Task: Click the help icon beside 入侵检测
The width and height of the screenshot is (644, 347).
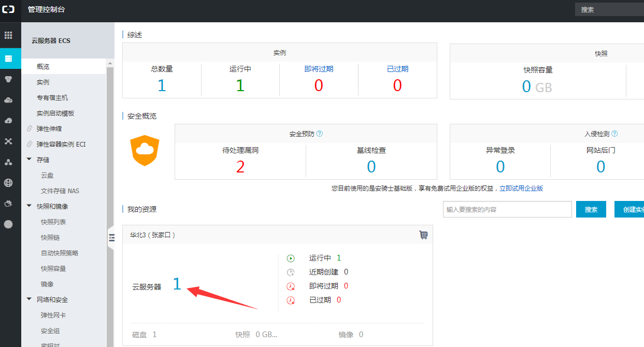Action: (614, 134)
